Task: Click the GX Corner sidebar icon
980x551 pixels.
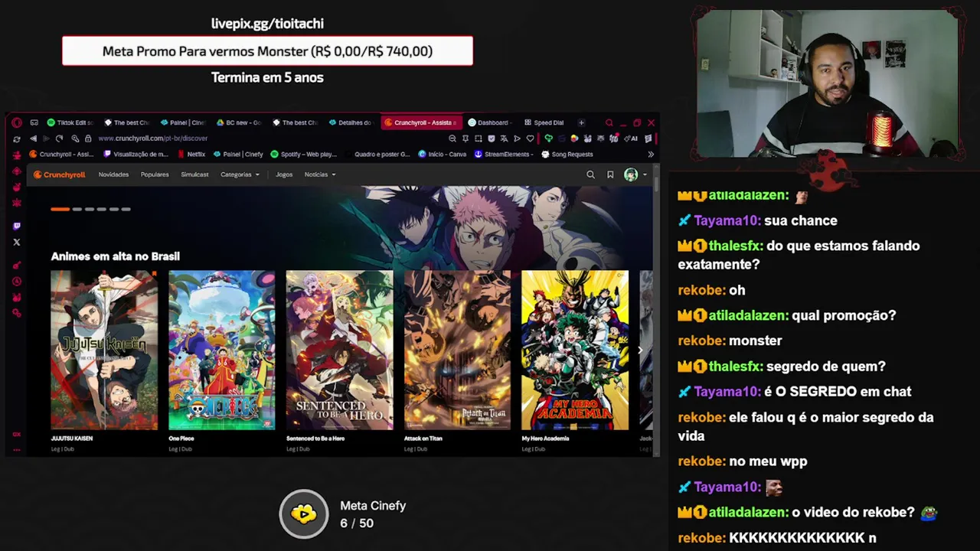Action: 17,434
